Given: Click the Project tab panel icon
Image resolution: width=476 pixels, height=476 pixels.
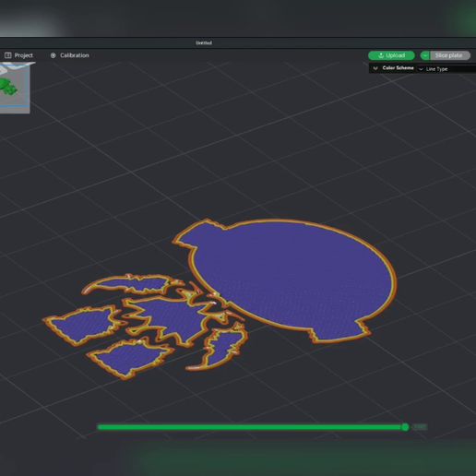Looking at the screenshot, I should tap(8, 55).
